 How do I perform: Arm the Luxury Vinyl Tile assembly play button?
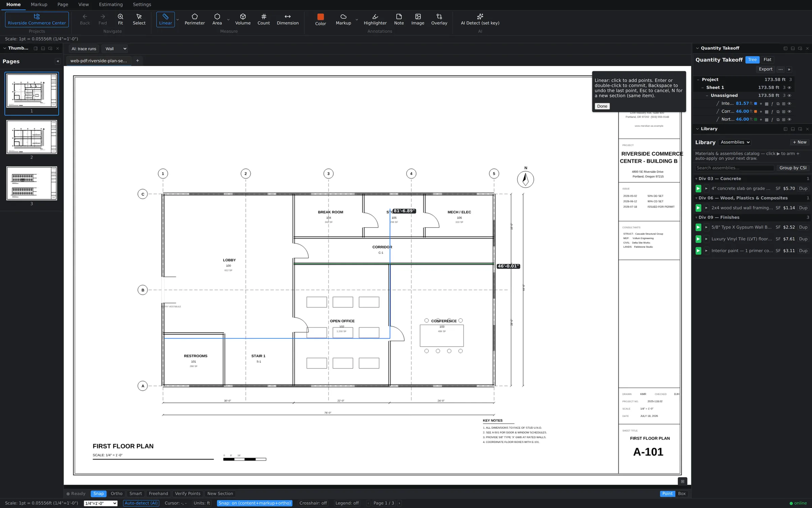pyautogui.click(x=698, y=239)
